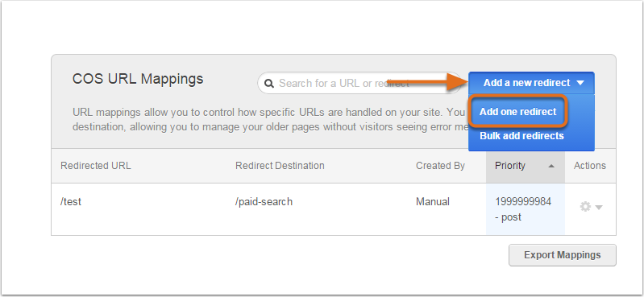Sort by the Created By column header
The image size is (644, 297).
tap(440, 166)
